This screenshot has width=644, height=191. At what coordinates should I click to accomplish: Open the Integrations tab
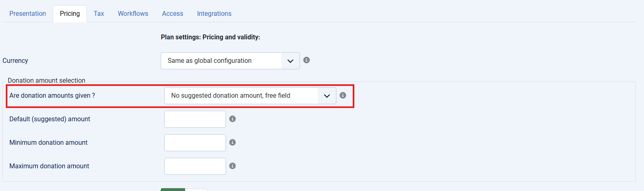(214, 13)
